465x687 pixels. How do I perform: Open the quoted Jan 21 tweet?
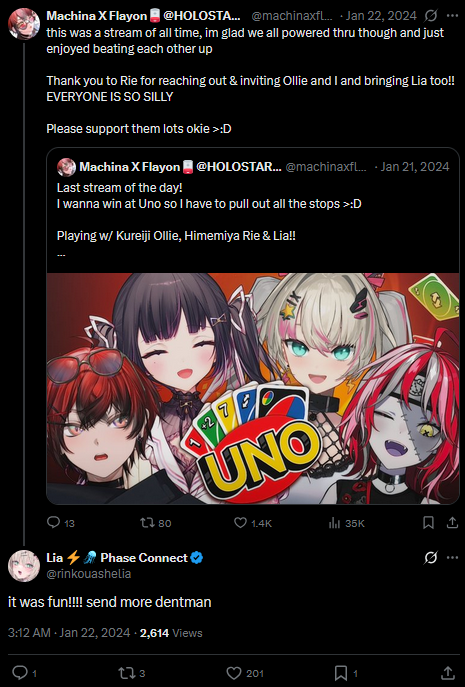point(253,210)
